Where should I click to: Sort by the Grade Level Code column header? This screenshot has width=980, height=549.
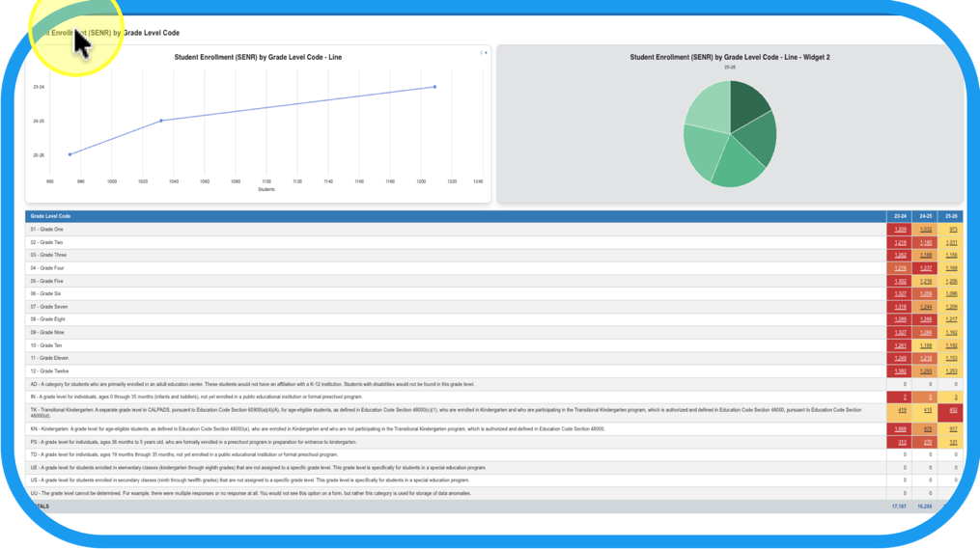(50, 216)
